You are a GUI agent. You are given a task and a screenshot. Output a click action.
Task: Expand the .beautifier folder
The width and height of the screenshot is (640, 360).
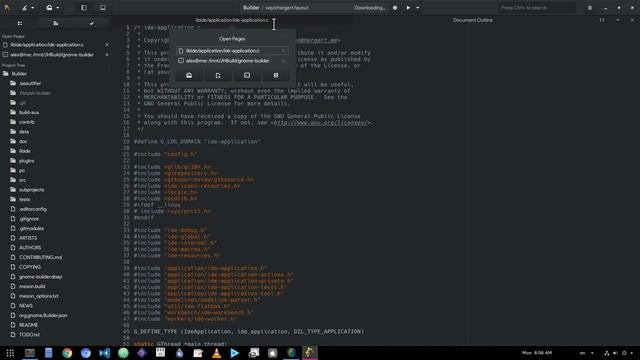(x=30, y=83)
